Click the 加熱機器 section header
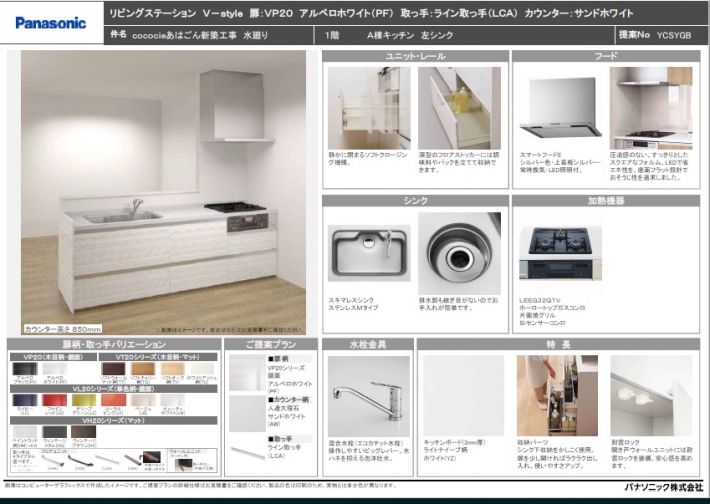This screenshot has width=710, height=504. tap(606, 200)
